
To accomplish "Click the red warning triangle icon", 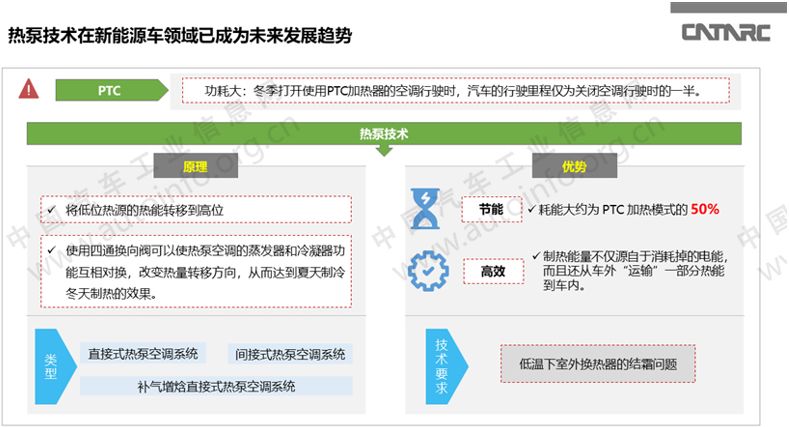I will (29, 90).
